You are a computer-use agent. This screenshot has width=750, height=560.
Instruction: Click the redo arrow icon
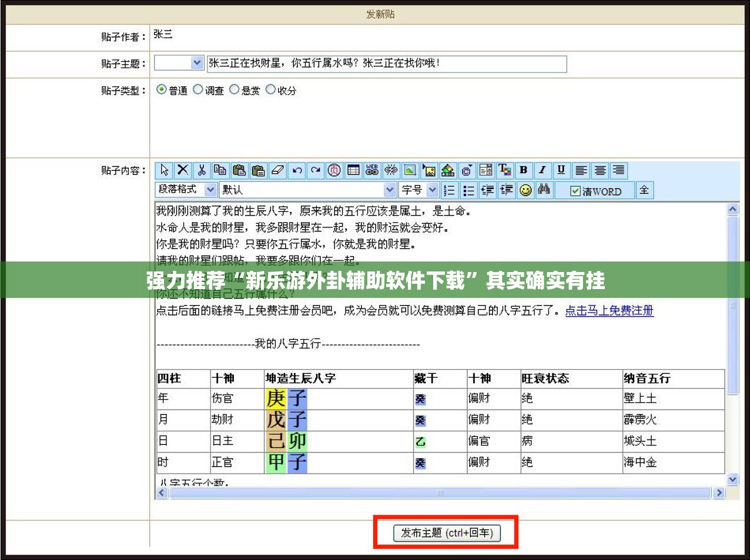click(x=316, y=170)
